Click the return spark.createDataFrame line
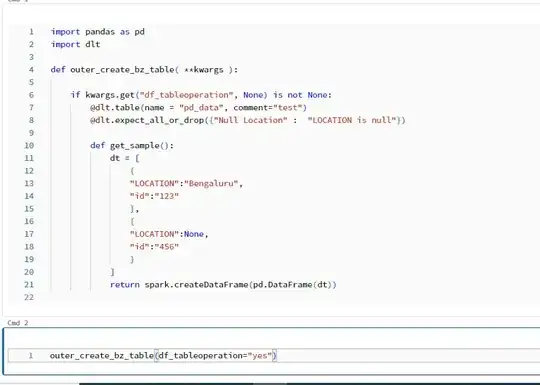The width and height of the screenshot is (540, 385). 223,285
